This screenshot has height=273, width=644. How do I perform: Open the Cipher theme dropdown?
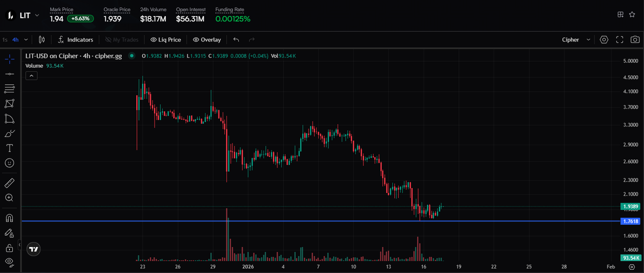tap(576, 40)
